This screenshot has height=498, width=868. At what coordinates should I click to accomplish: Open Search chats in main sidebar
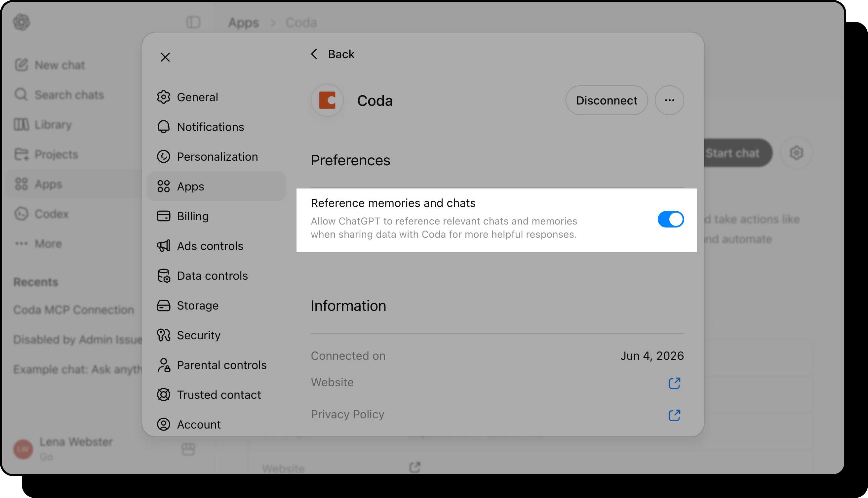[59, 95]
